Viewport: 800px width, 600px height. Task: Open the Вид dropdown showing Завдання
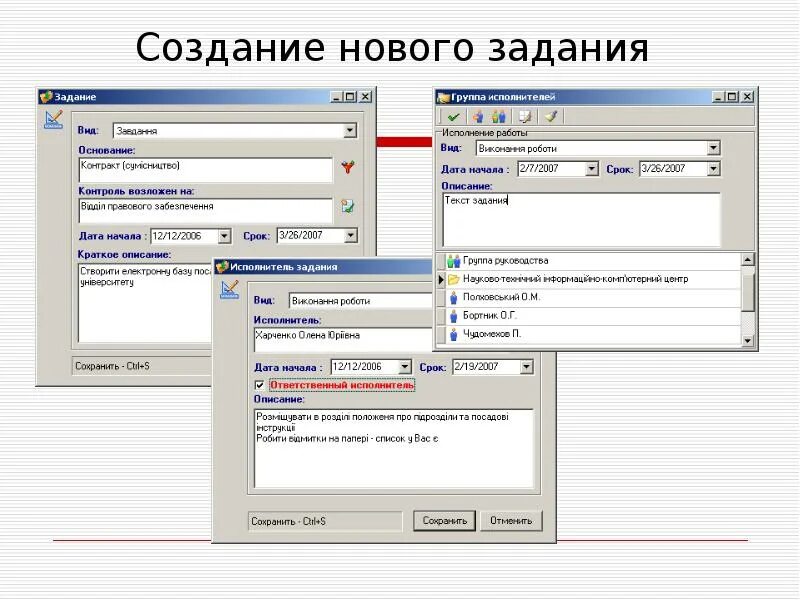pos(349,131)
